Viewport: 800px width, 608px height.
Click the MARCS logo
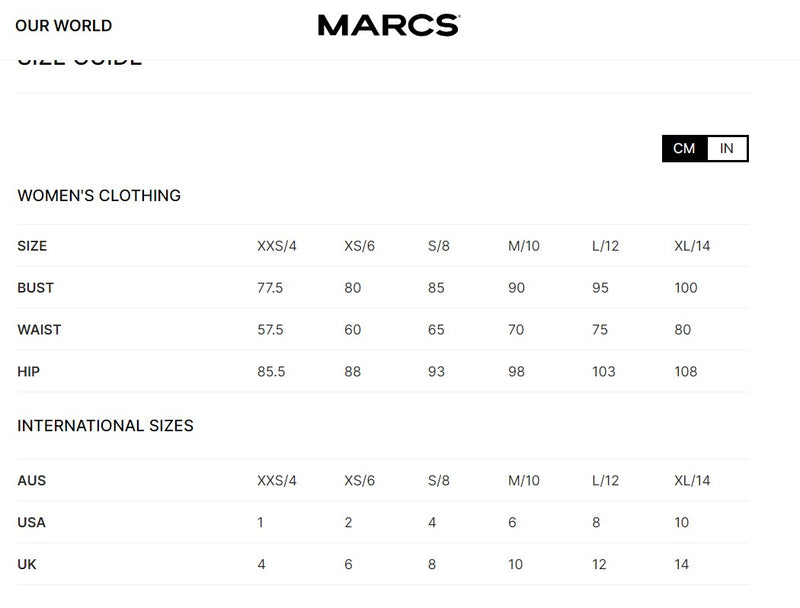tap(388, 25)
